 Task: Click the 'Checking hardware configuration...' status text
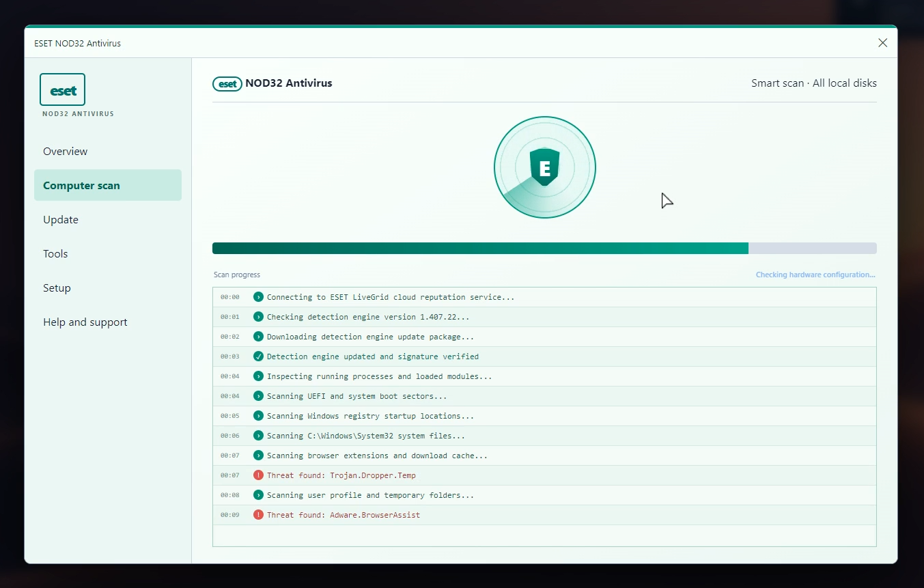[x=815, y=275]
